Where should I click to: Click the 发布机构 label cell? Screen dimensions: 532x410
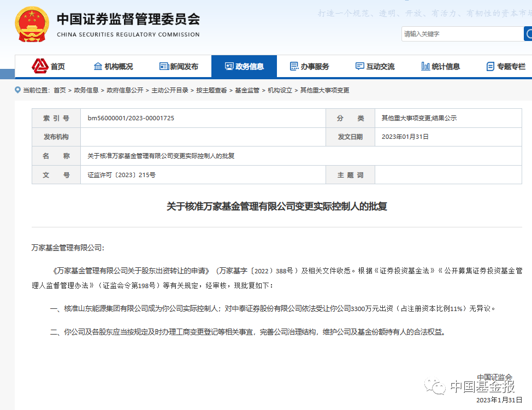coord(56,137)
